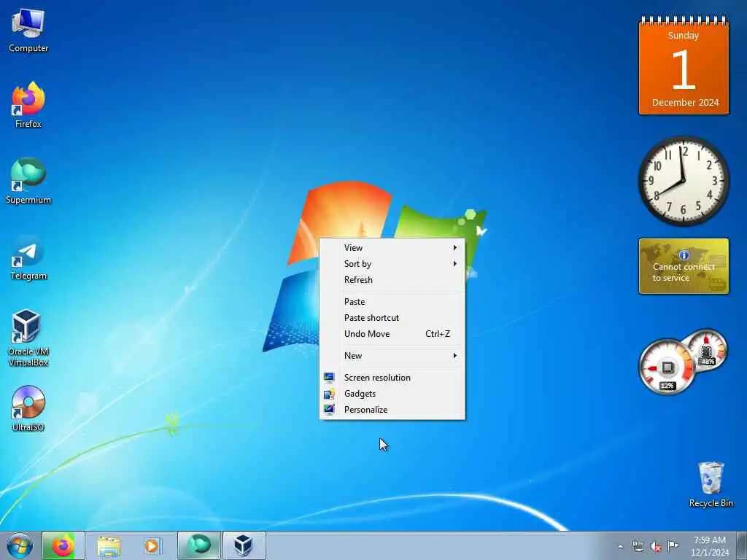The image size is (747, 560).
Task: Choose Paste shortcut menu entry
Action: click(392, 318)
